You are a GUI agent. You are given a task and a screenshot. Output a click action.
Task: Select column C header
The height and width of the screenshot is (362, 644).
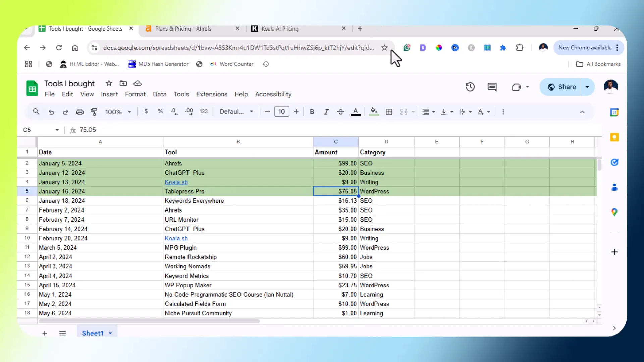click(x=336, y=142)
